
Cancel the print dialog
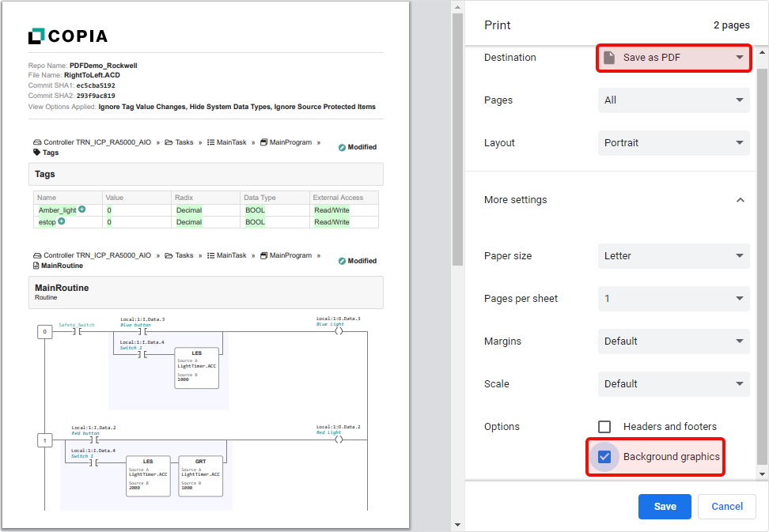[x=726, y=507]
